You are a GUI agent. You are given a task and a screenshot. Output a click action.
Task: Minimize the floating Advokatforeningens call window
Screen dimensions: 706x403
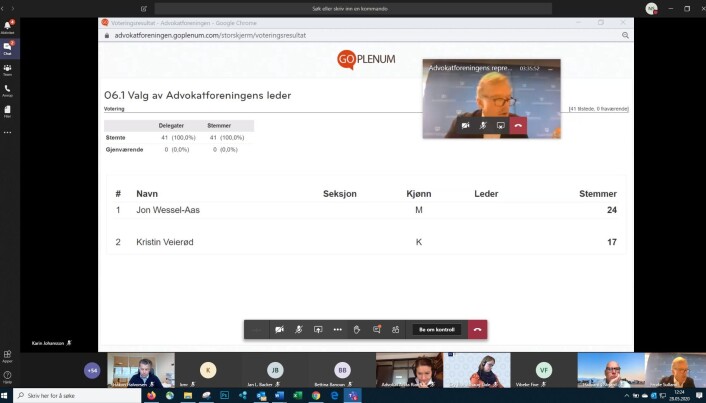tap(550, 68)
